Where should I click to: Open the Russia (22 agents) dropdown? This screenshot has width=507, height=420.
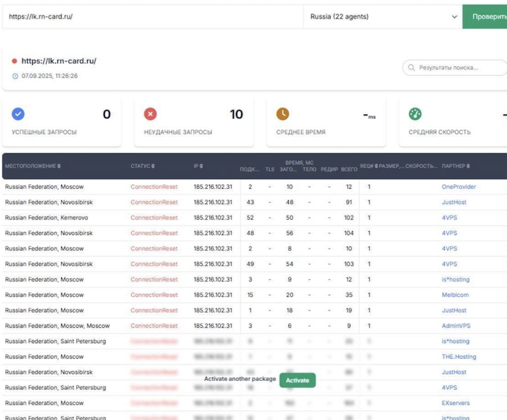pyautogui.click(x=382, y=16)
